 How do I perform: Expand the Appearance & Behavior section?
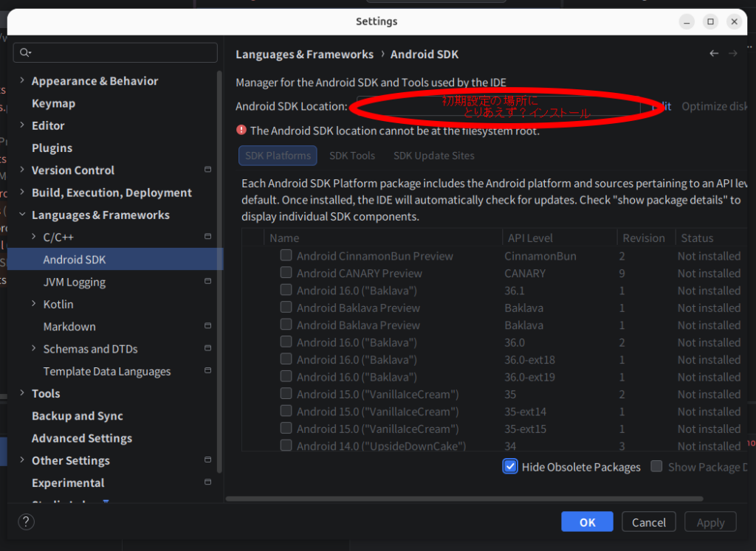[x=22, y=81]
